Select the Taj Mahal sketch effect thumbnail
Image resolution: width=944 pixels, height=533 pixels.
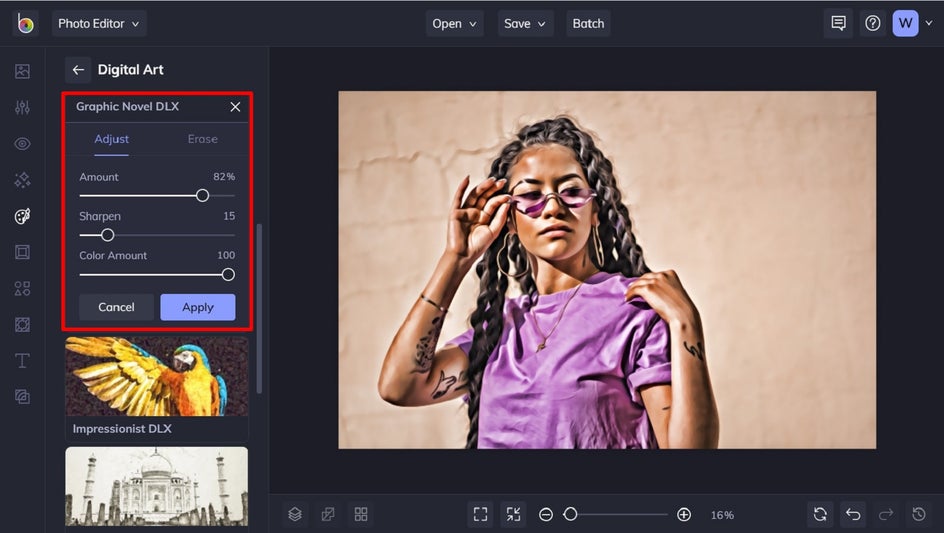click(x=157, y=486)
